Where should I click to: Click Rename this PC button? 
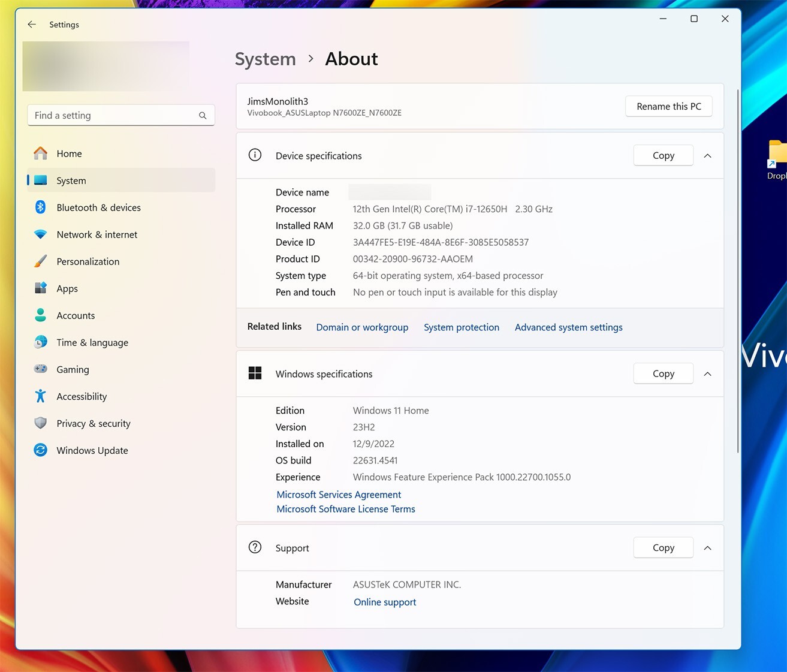669,106
